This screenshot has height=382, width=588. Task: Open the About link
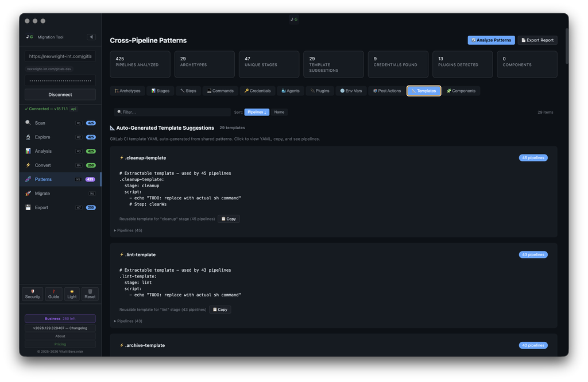60,336
